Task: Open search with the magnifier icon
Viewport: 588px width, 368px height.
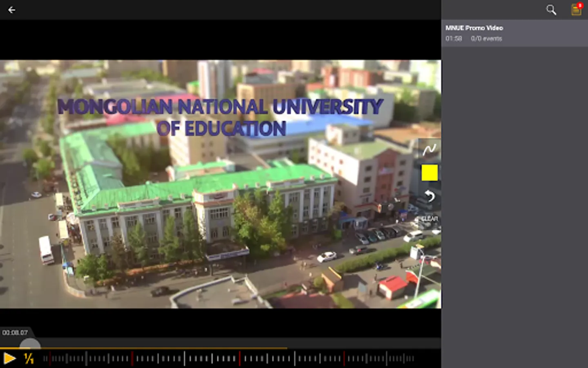Action: click(x=551, y=10)
